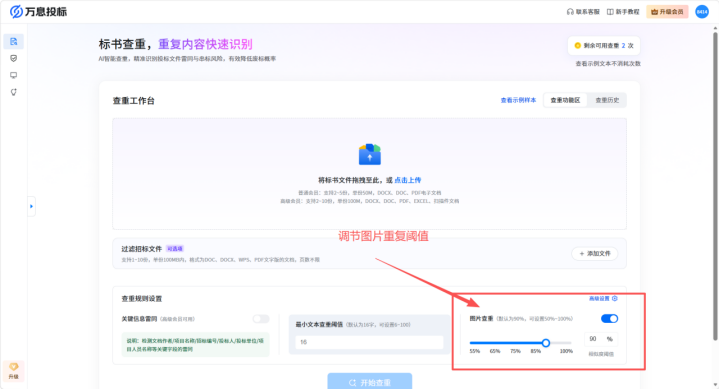Toggle 关键信息雷同 switch
The image size is (719, 390).
[261, 319]
